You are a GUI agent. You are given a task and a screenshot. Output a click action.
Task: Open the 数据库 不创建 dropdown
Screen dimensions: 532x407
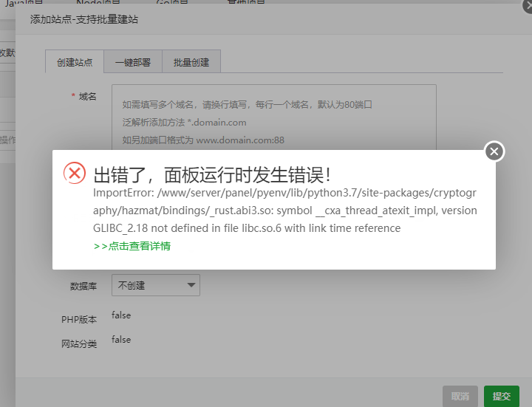[156, 285]
